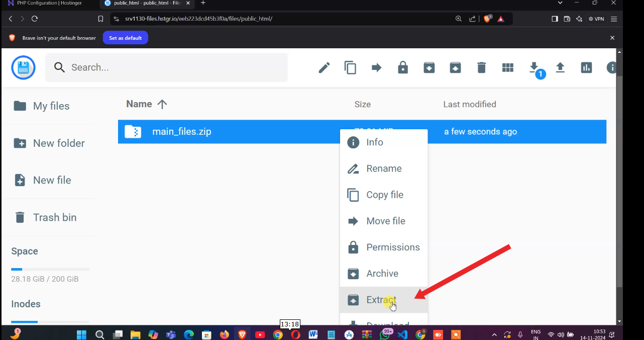This screenshot has width=644, height=340.
Task: Choose Permissions in the context menu
Action: coord(384,247)
